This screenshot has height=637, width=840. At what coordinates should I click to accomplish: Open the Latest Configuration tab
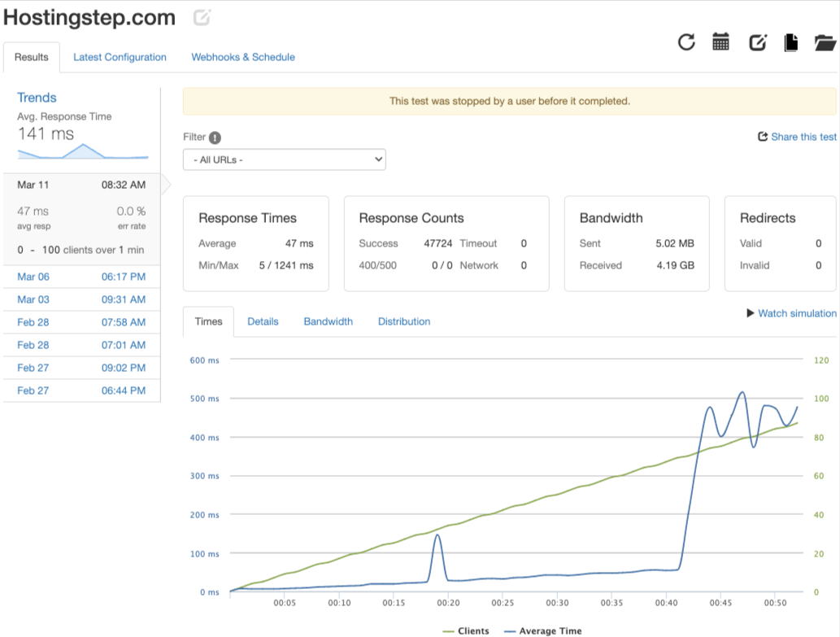point(120,57)
